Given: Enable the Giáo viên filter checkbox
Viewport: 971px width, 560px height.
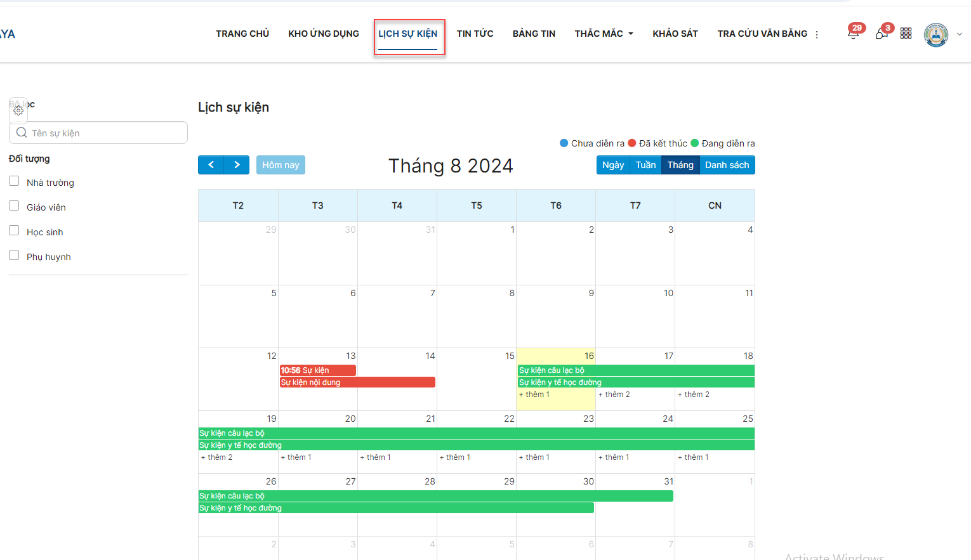Looking at the screenshot, I should click(14, 206).
